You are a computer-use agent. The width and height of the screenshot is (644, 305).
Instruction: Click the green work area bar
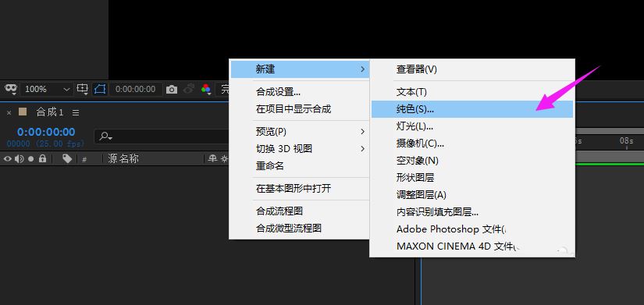(x=610, y=164)
